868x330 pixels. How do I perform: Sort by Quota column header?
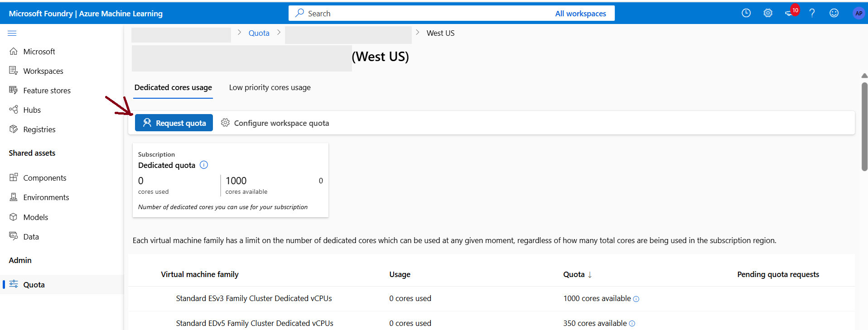(x=578, y=274)
